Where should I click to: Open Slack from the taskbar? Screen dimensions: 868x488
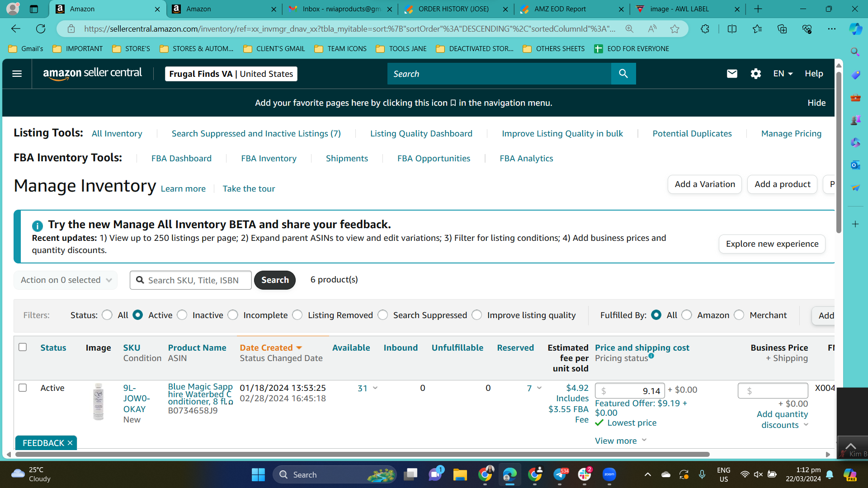(x=584, y=474)
